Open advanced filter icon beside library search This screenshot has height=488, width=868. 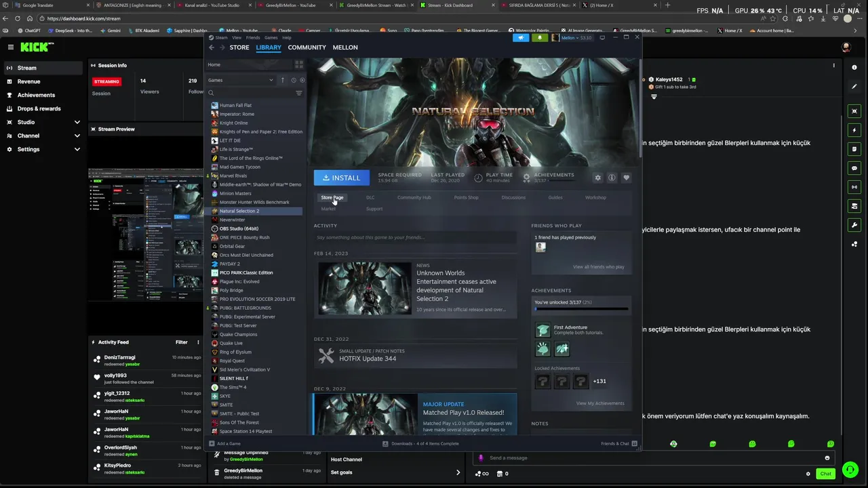pos(298,93)
